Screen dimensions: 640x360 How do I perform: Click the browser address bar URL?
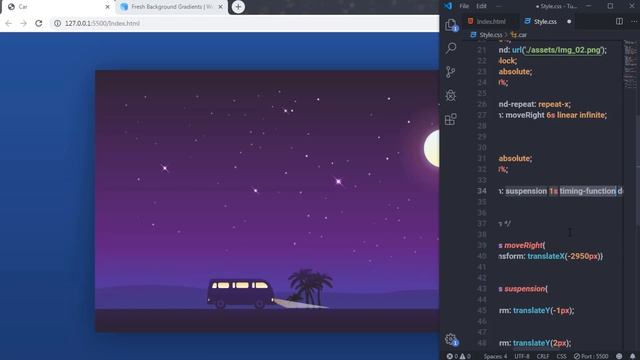click(x=102, y=23)
